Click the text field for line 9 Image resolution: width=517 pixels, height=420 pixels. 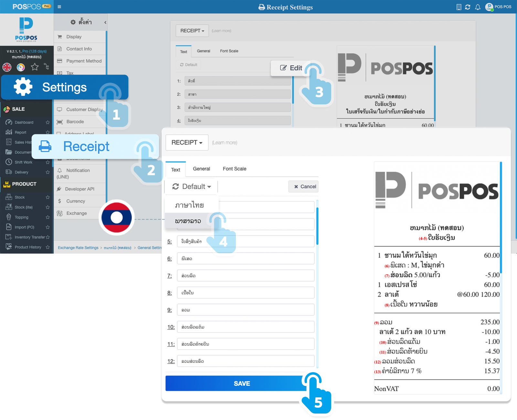coord(246,310)
